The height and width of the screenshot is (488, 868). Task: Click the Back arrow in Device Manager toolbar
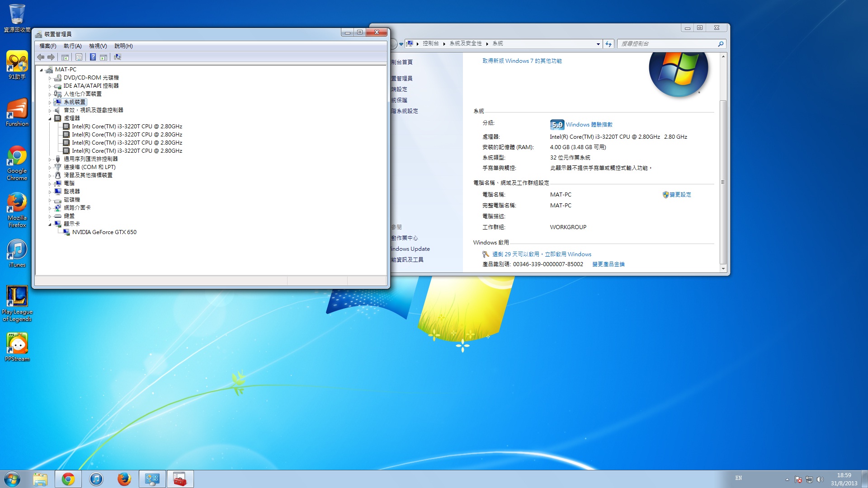[41, 57]
